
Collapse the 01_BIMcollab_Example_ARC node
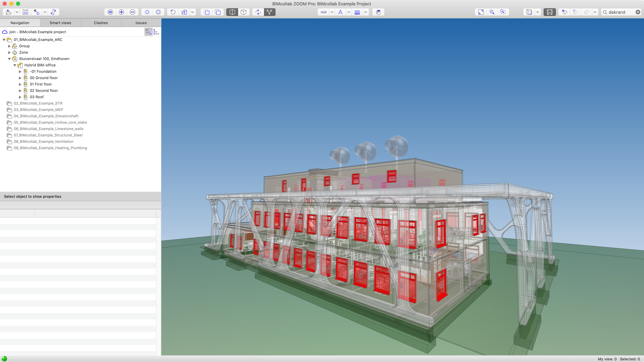pos(4,40)
